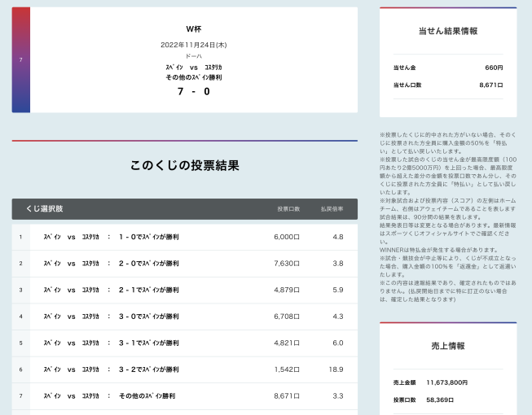Image resolution: width=532 pixels, height=415 pixels.
Task: Click the くじ選択肢 column header
Action: click(x=45, y=209)
